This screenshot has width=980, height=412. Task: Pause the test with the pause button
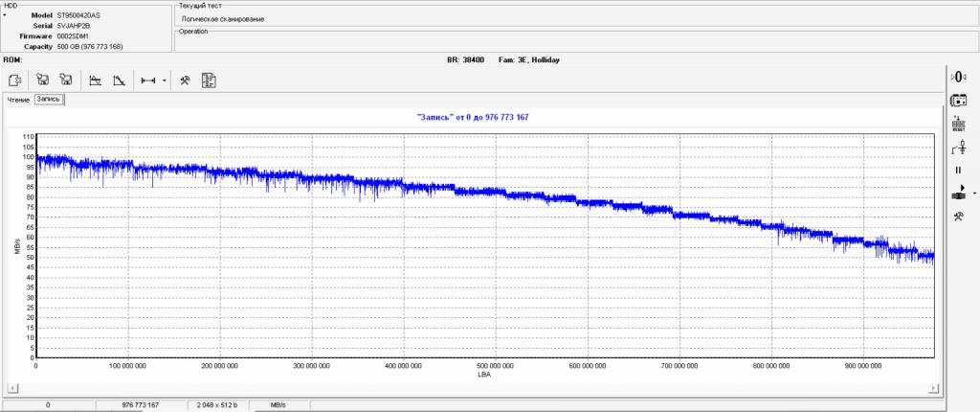(957, 170)
